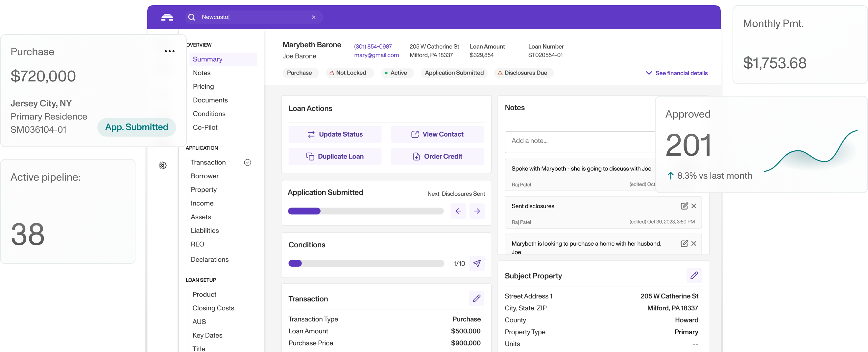This screenshot has width=868, height=352.
Task: Edit the 'Sent disclosures' note
Action: 684,206
